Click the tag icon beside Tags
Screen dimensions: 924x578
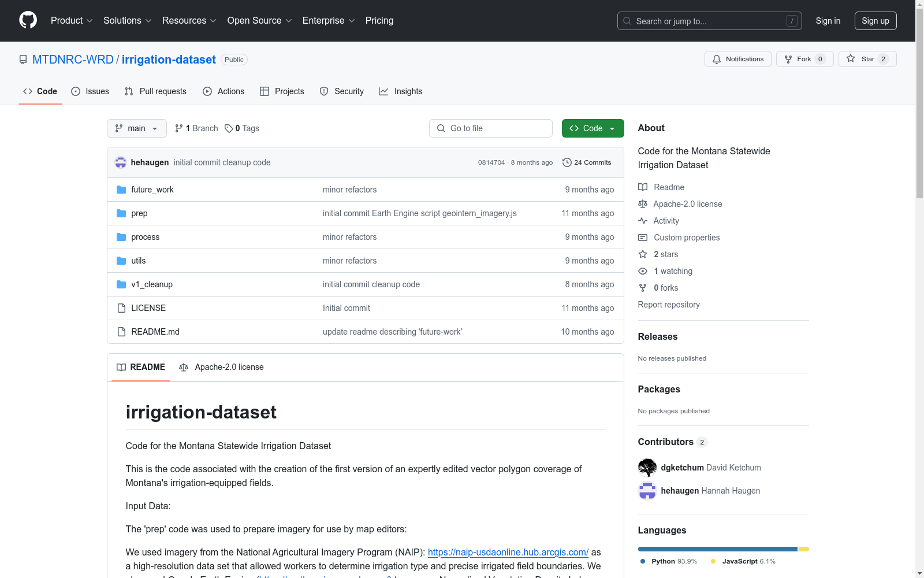(229, 128)
